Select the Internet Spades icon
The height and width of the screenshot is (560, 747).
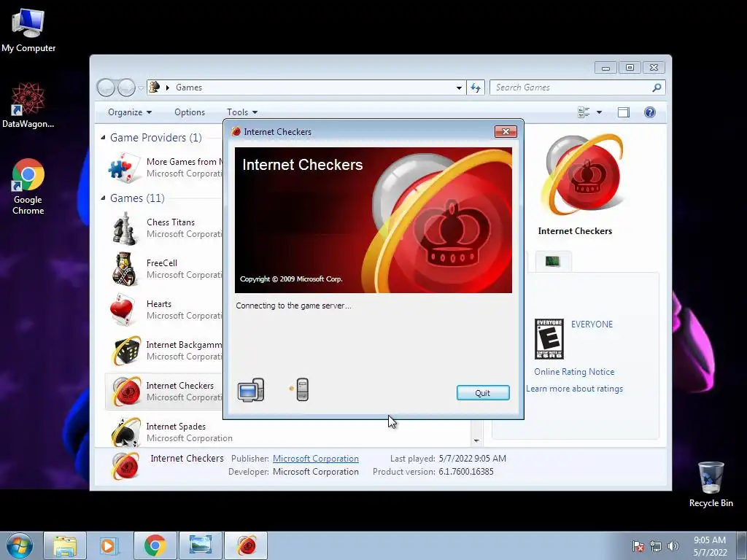[x=125, y=432]
